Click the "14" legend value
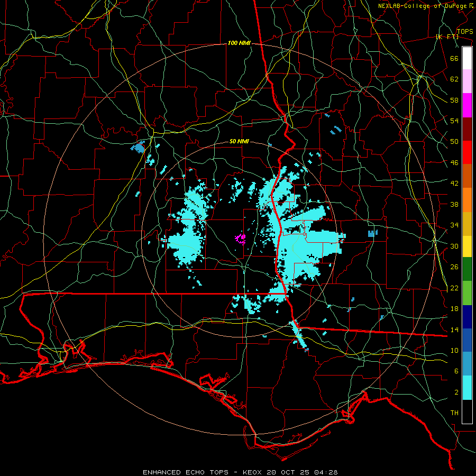 454,329
